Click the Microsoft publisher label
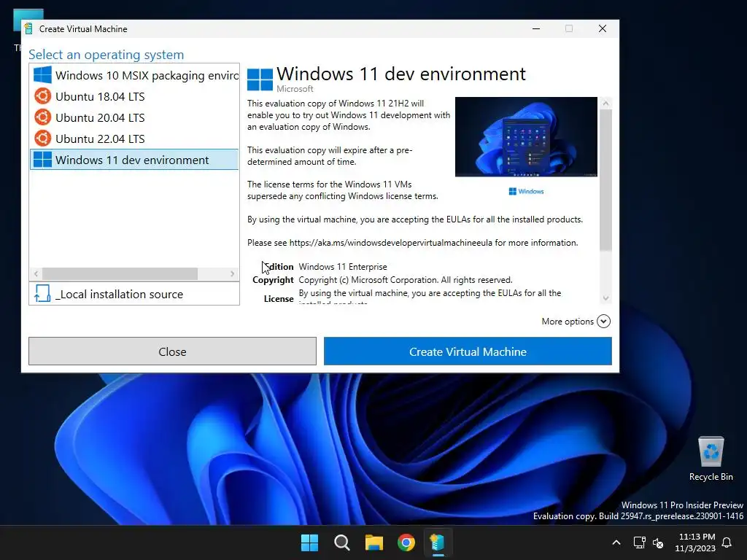The width and height of the screenshot is (747, 560). click(x=295, y=89)
